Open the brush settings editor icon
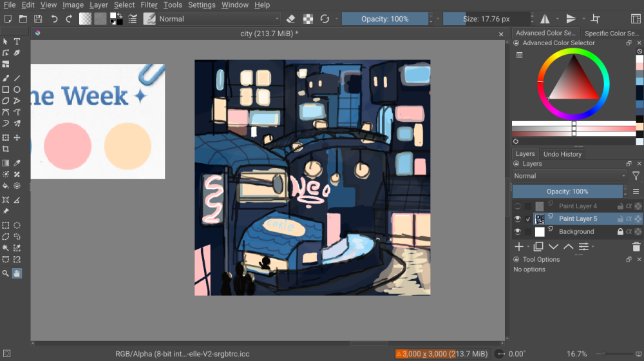This screenshot has height=361, width=644. pos(133,19)
